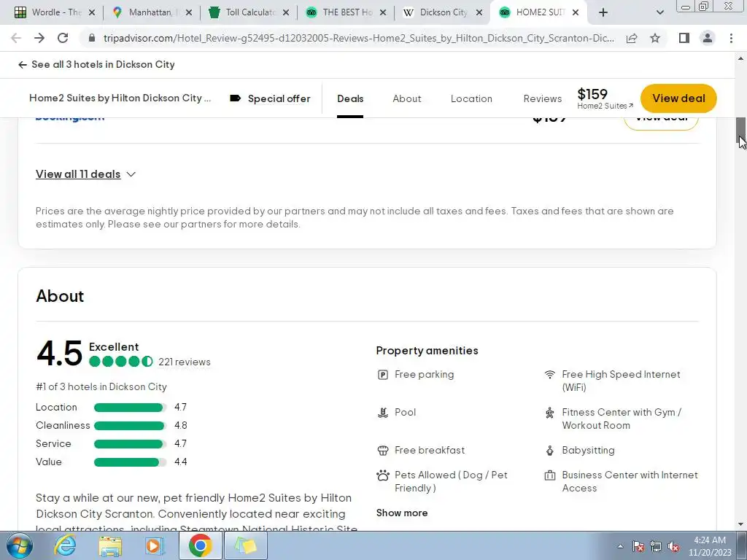Open Sticky Notes from taskbar
The height and width of the screenshot is (560, 747).
[245, 545]
